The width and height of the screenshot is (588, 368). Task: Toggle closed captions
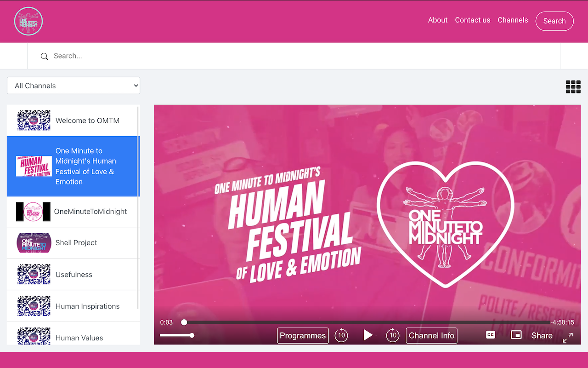click(x=491, y=335)
